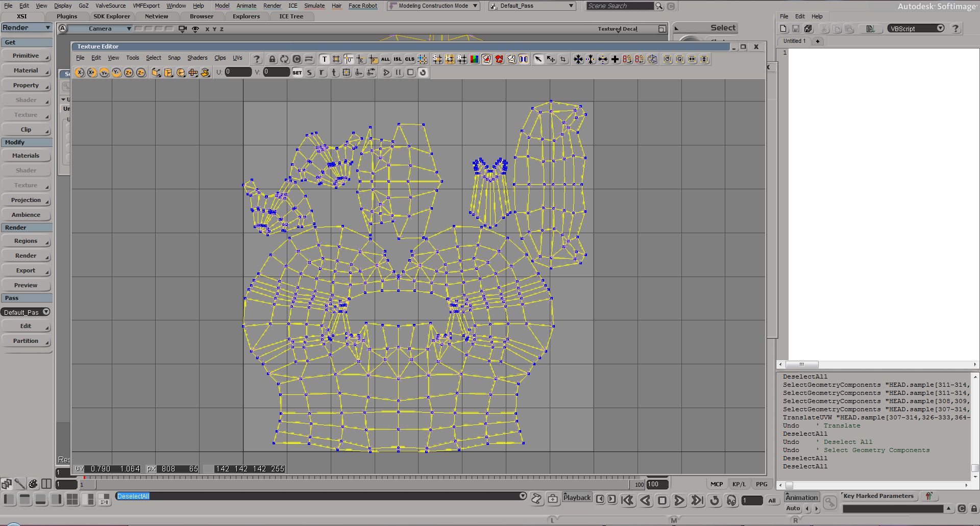Click the help question mark icon
The width and height of the screenshot is (980, 526).
257,59
